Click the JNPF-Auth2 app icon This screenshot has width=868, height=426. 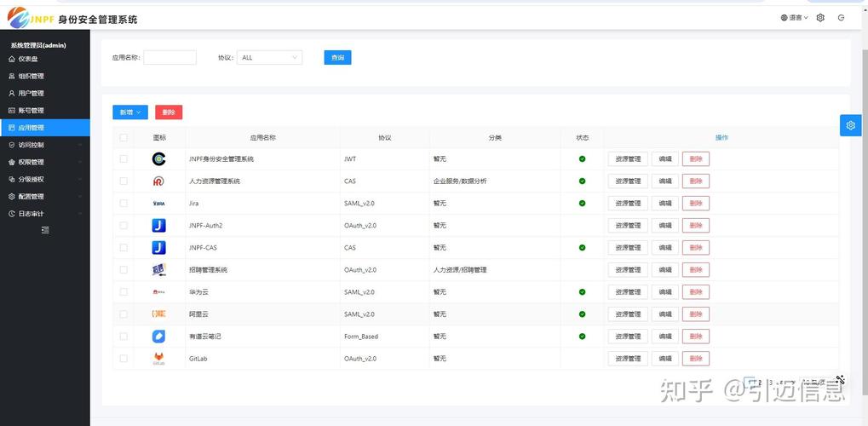coord(159,226)
